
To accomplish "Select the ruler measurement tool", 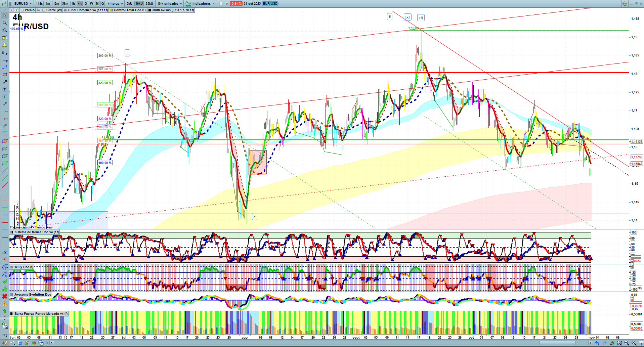I will click(5, 126).
